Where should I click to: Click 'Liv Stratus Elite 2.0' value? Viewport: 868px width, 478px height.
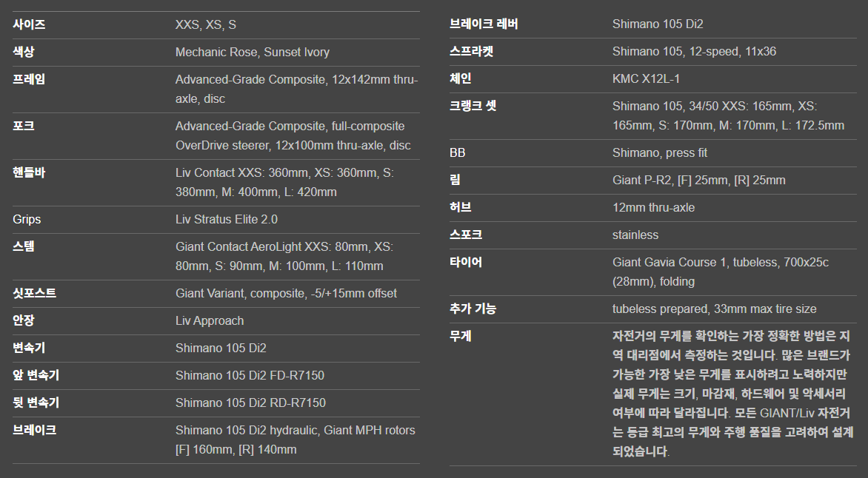227,219
